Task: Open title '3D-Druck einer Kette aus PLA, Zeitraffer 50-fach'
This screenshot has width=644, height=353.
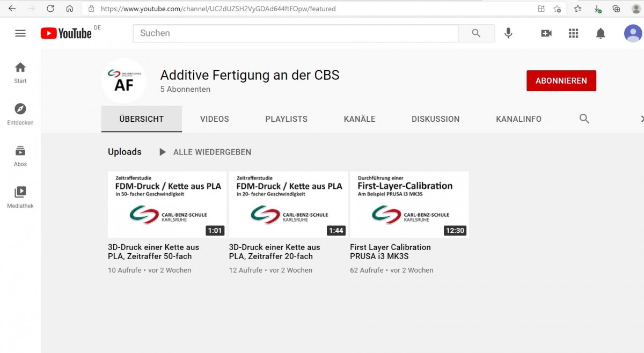Action: tap(153, 252)
